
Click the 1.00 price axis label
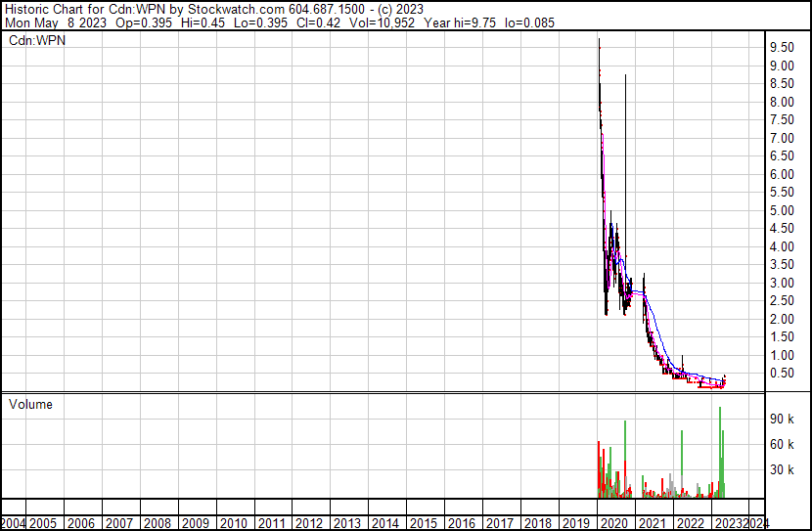pyautogui.click(x=782, y=356)
